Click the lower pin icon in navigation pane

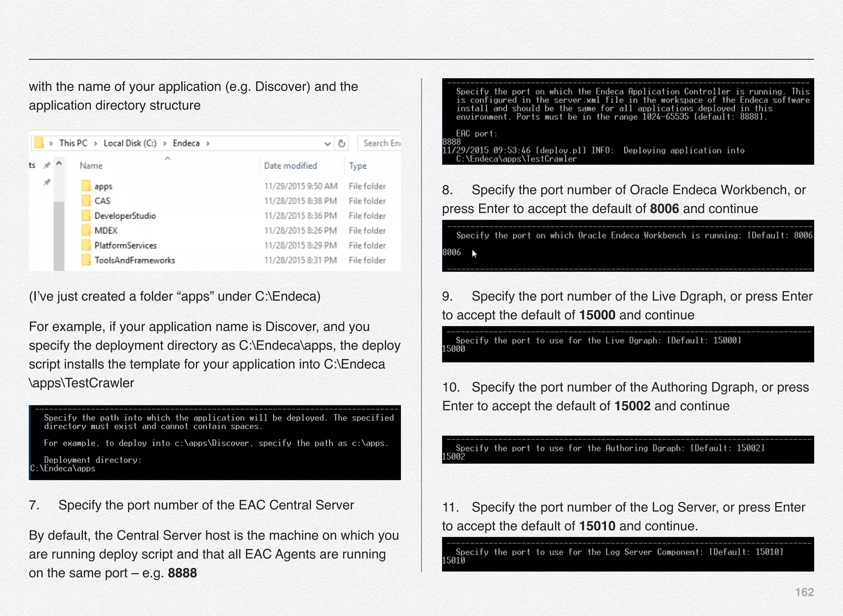pos(47,182)
